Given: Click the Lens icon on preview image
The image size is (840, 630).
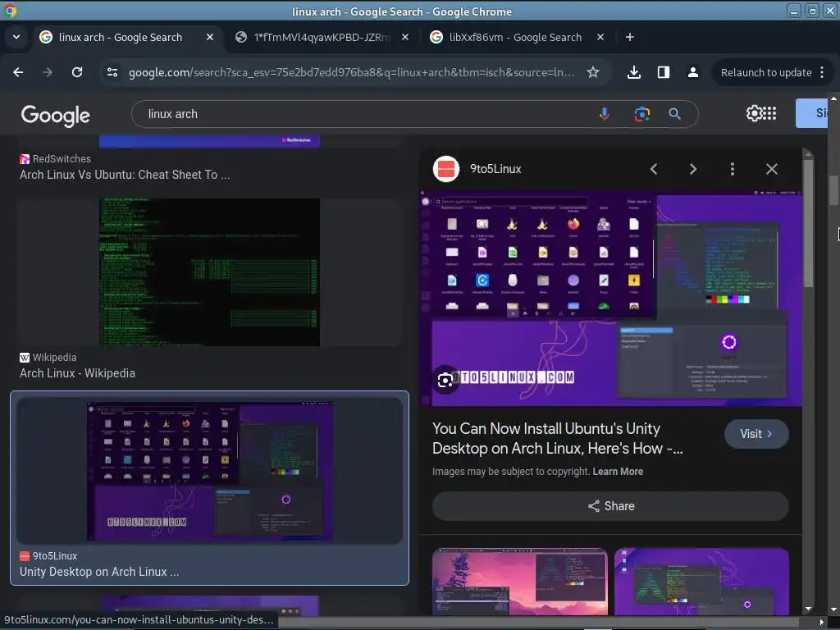Looking at the screenshot, I should tap(445, 381).
